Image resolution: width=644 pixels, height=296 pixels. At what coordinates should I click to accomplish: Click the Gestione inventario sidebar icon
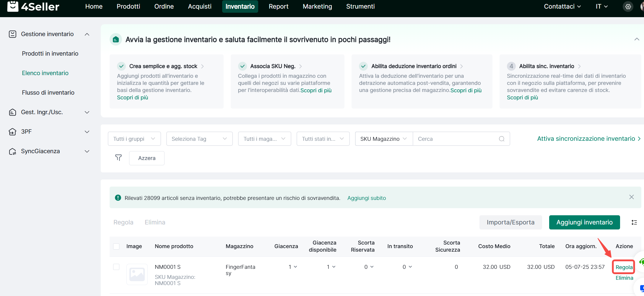pyautogui.click(x=12, y=34)
